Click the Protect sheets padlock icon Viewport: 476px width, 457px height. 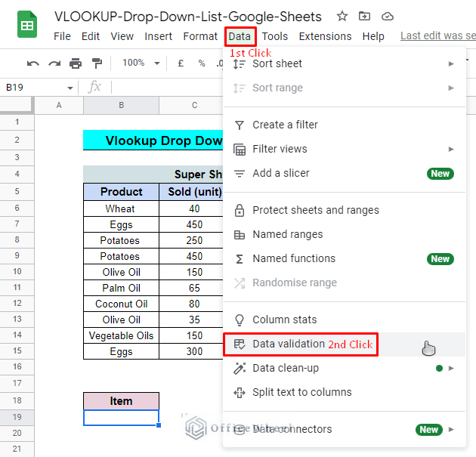[240, 210]
